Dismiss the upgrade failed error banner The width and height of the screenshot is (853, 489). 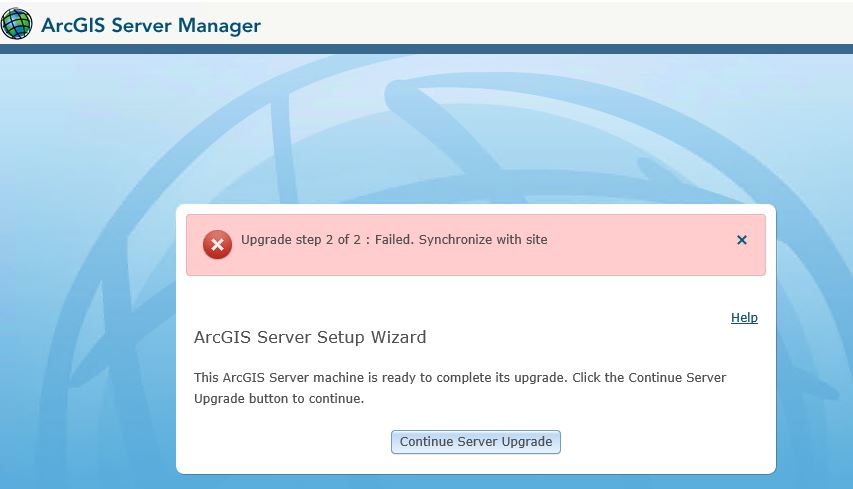pyautogui.click(x=742, y=240)
